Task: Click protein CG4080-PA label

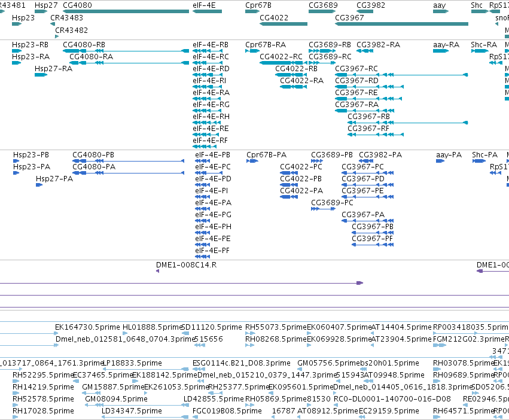Action: (x=94, y=167)
